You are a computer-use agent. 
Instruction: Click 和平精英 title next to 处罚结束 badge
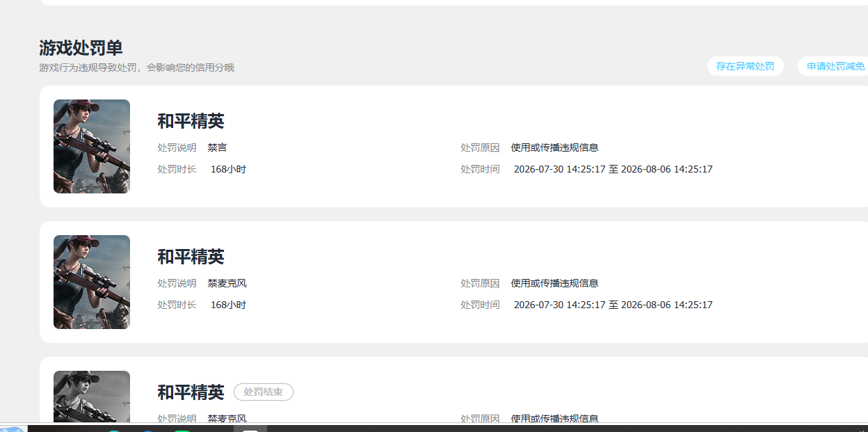pos(191,392)
